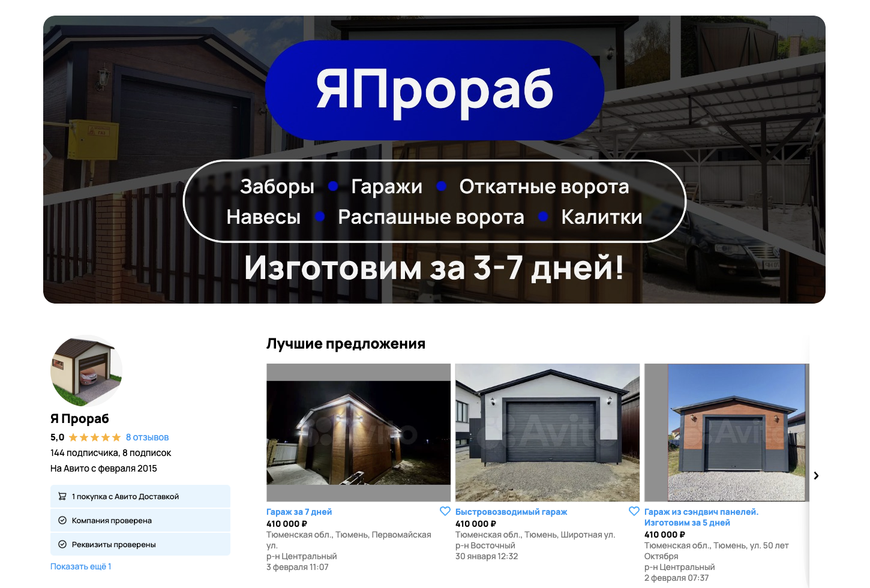Click checkmark icon beside 'Реквизиты проверены'

(62, 544)
